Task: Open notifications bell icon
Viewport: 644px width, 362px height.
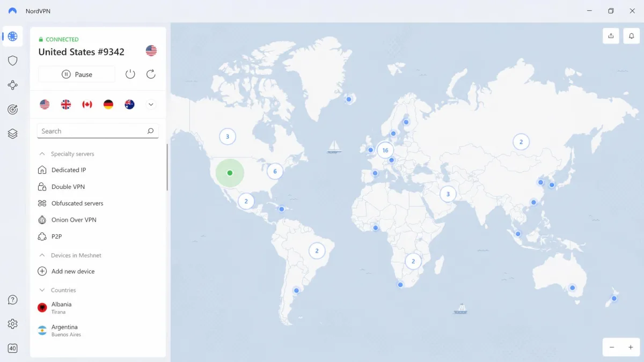Action: pyautogui.click(x=631, y=36)
